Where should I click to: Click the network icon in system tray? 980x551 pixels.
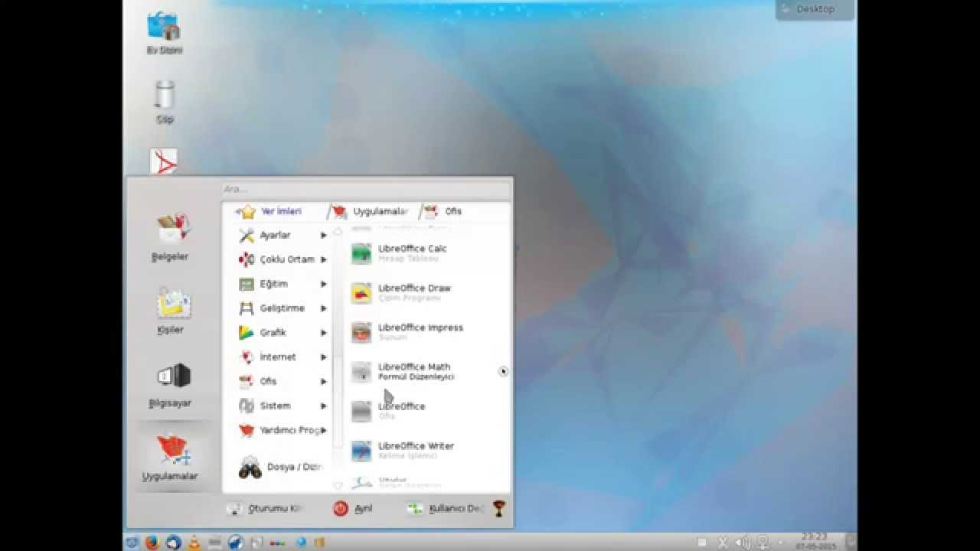tap(763, 543)
